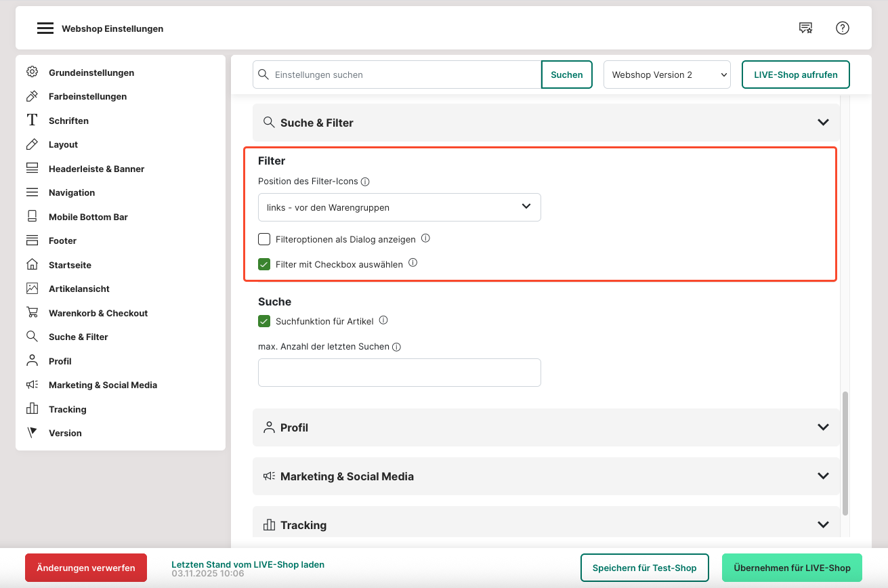Open the help question mark icon
This screenshot has width=888, height=588.
point(842,28)
